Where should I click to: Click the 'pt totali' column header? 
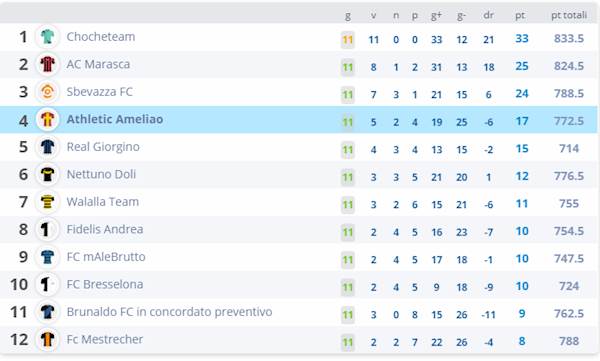click(x=569, y=15)
